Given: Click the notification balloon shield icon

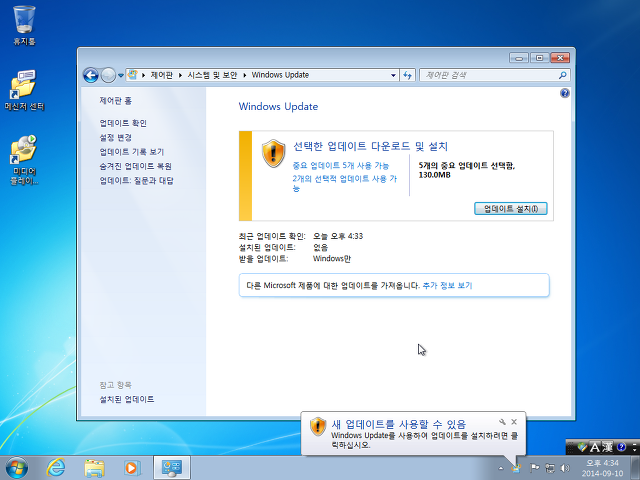Looking at the screenshot, I should tap(318, 427).
